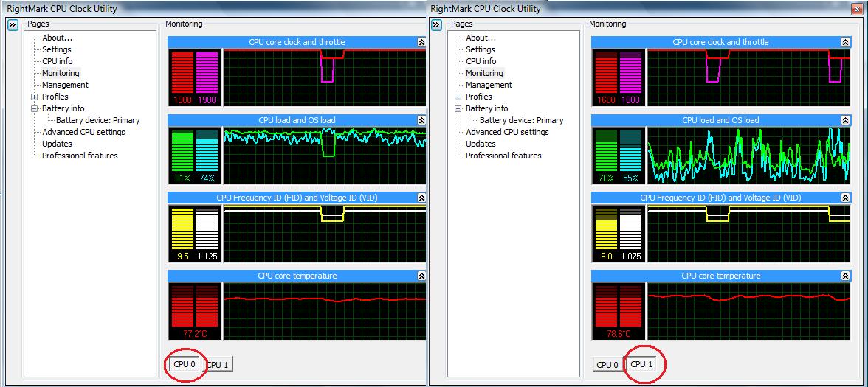868x387 pixels.
Task: Click the 9.5 FID value
Action: pos(182,257)
